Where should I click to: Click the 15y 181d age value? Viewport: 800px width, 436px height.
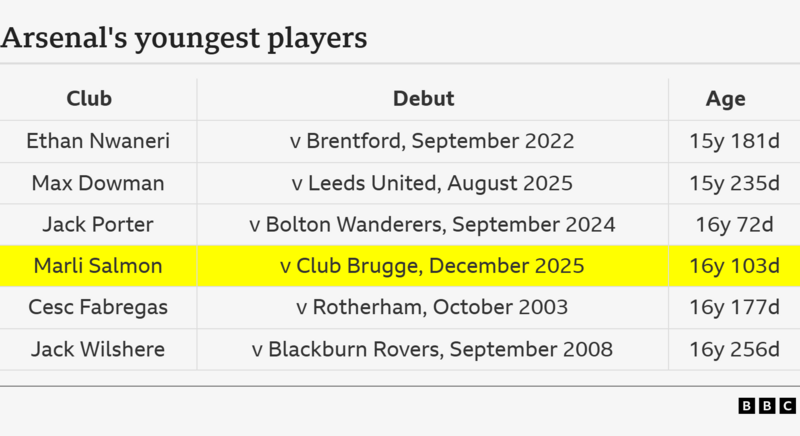coord(734,141)
